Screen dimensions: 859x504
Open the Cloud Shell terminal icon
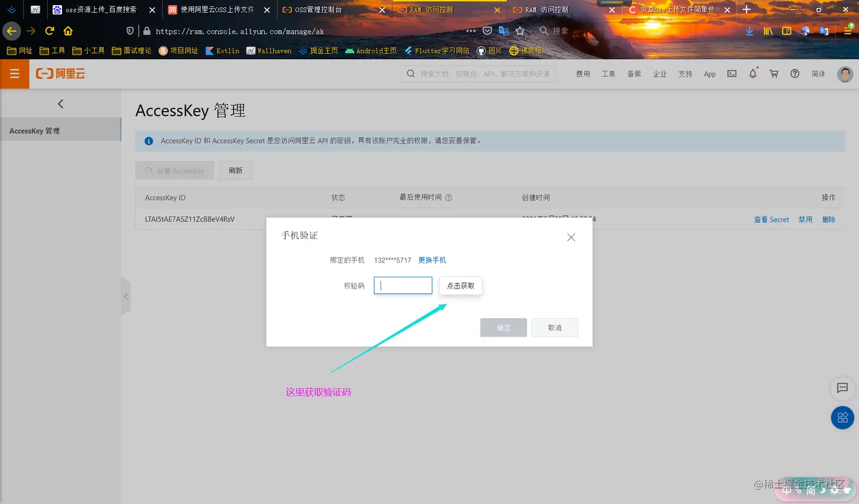pos(731,74)
